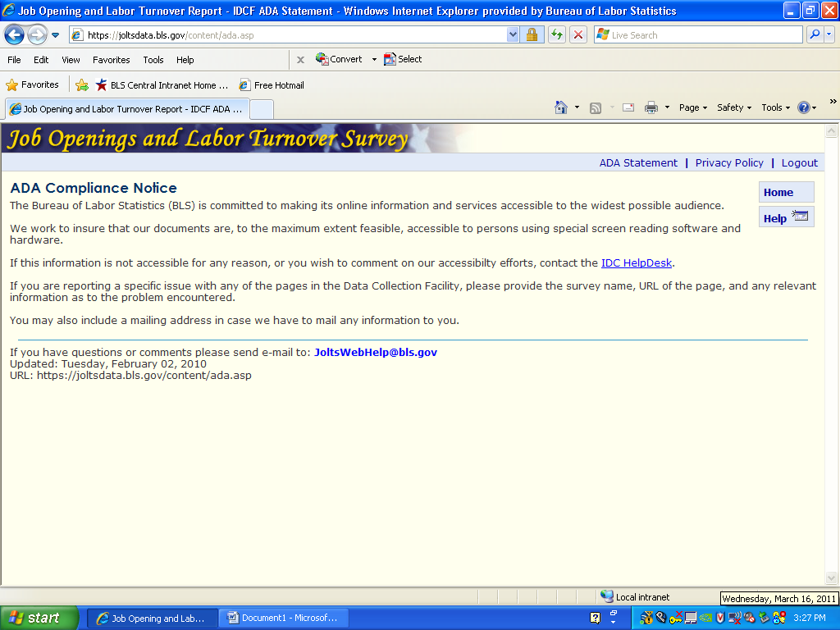Click the address bar URL field
The height and width of the screenshot is (630, 840).
click(x=288, y=35)
